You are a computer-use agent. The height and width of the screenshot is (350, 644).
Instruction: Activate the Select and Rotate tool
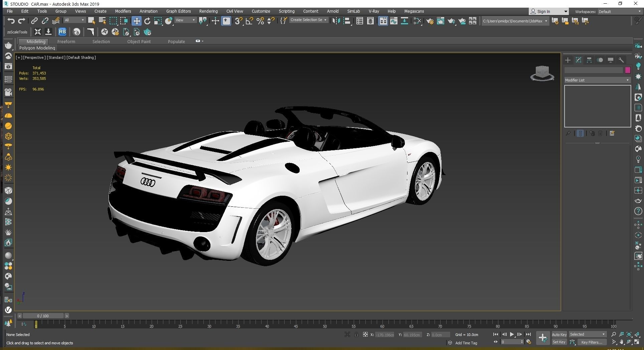click(x=147, y=21)
